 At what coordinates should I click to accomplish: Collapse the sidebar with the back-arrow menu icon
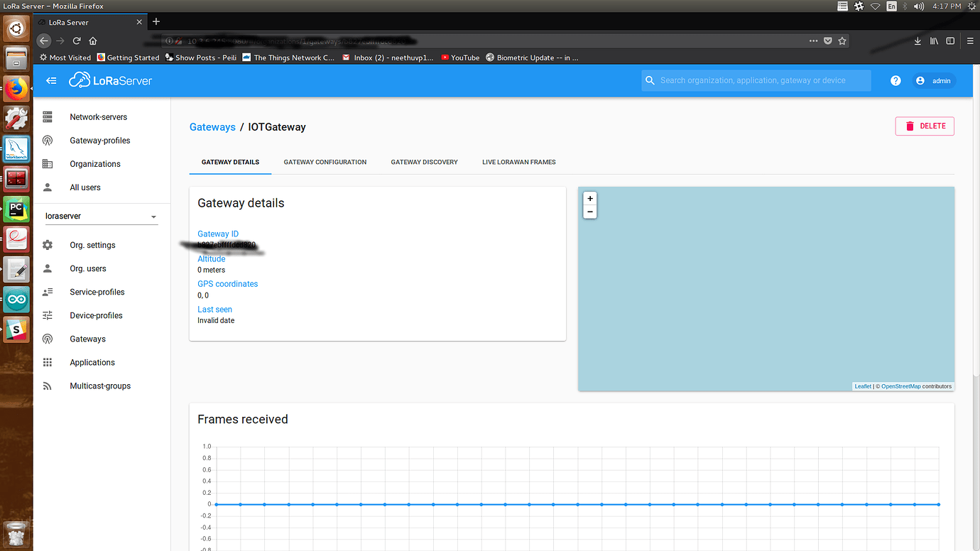coord(51,81)
